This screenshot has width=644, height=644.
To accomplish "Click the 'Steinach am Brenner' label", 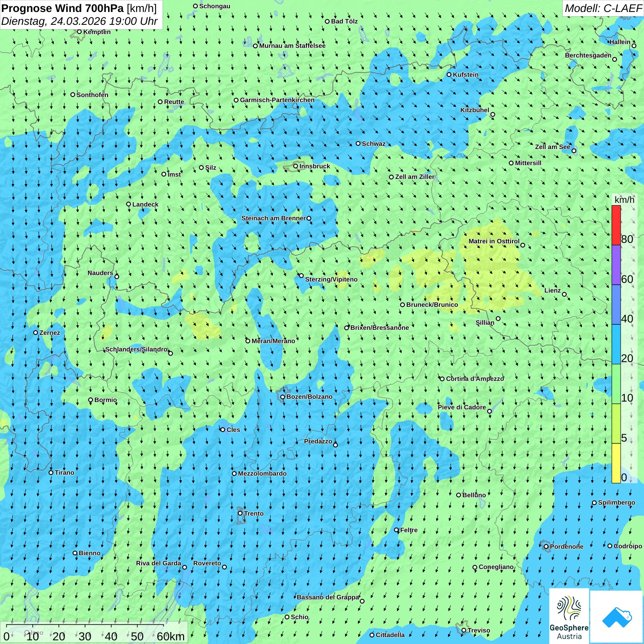I will (273, 218).
